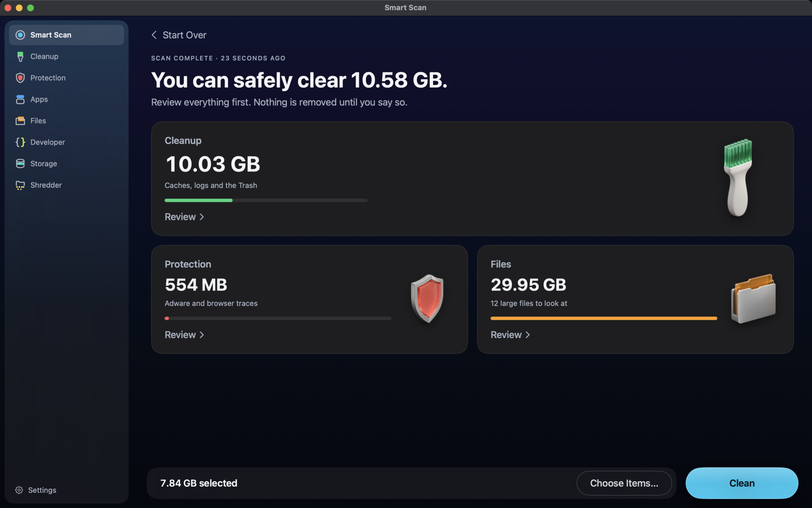Open the Developer section label
This screenshot has width=812, height=508.
[48, 142]
